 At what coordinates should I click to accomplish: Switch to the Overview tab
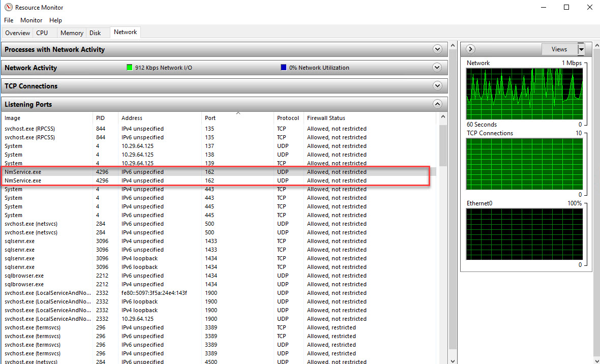pyautogui.click(x=18, y=33)
